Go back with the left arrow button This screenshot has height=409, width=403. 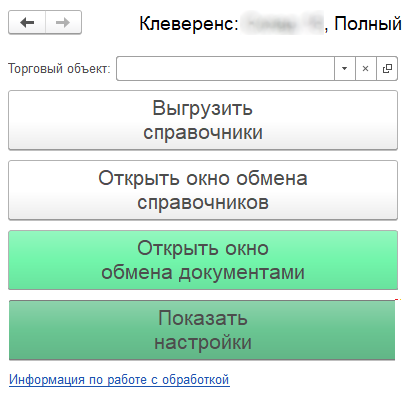[27, 22]
